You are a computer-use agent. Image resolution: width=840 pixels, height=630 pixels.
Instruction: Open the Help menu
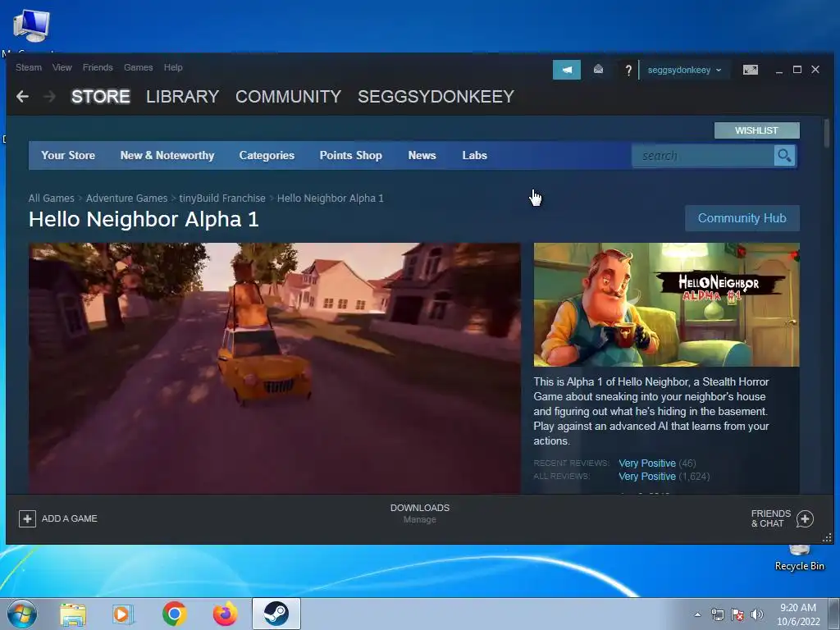point(173,67)
